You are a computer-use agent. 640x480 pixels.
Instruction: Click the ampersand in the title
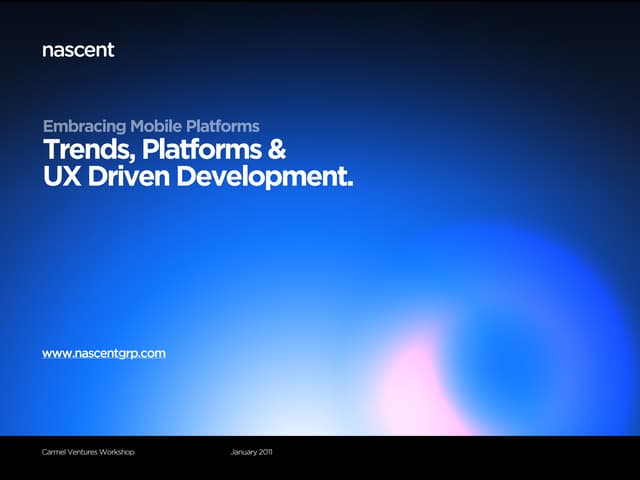277,152
